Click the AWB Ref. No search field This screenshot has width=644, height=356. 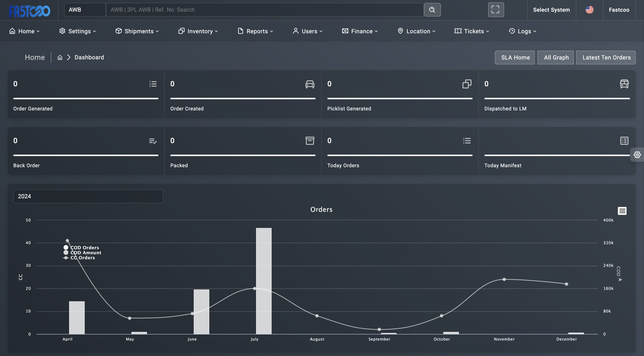pyautogui.click(x=265, y=10)
